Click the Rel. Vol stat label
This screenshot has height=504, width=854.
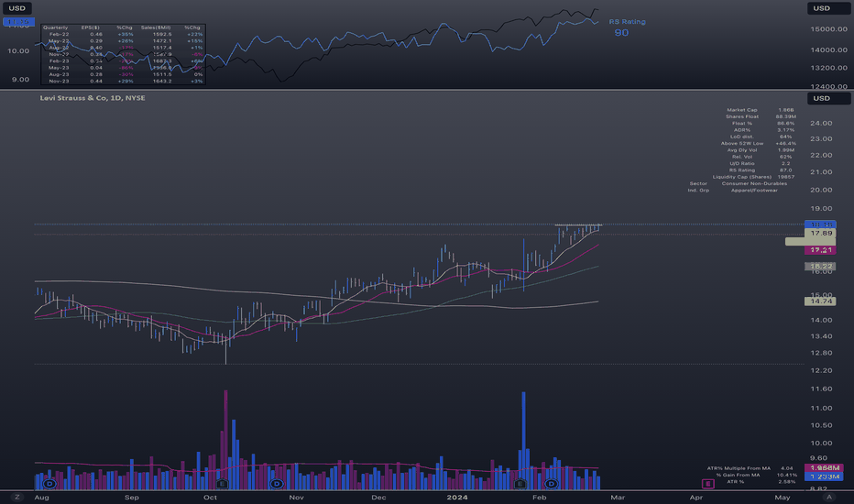pos(742,157)
